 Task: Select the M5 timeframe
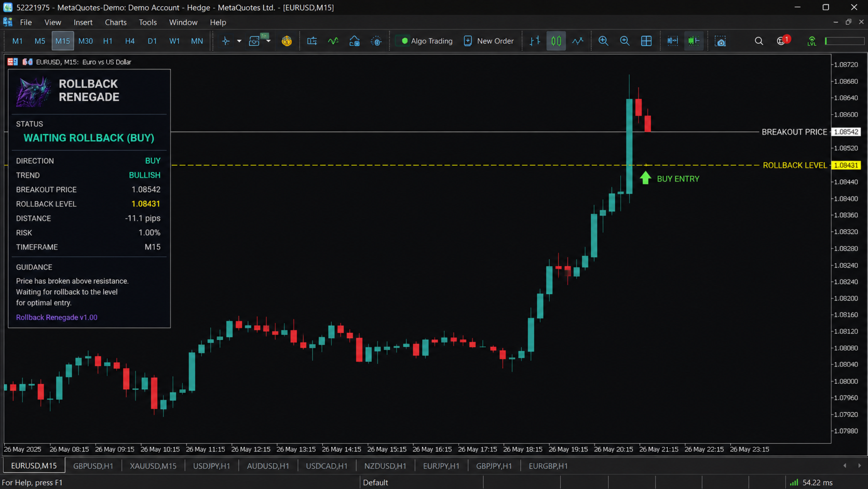point(40,41)
